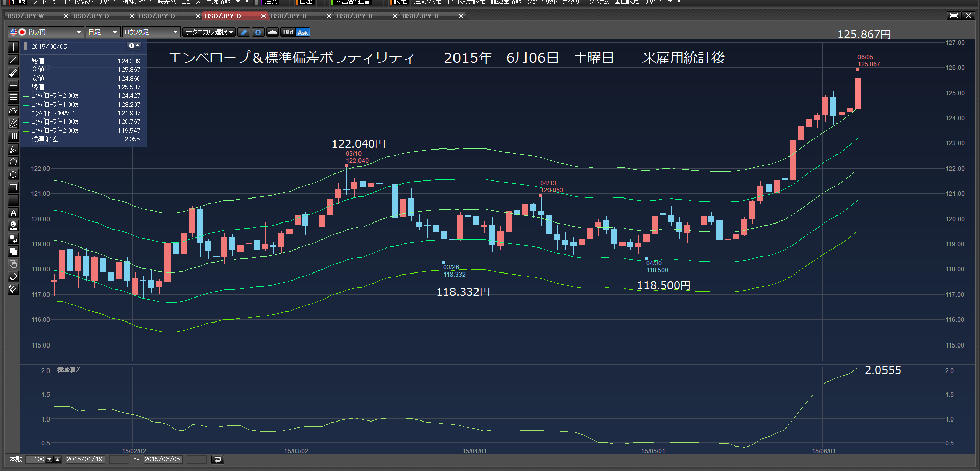Click the copy objects tool icon
The width and height of the screenshot is (980, 471).
point(13,251)
